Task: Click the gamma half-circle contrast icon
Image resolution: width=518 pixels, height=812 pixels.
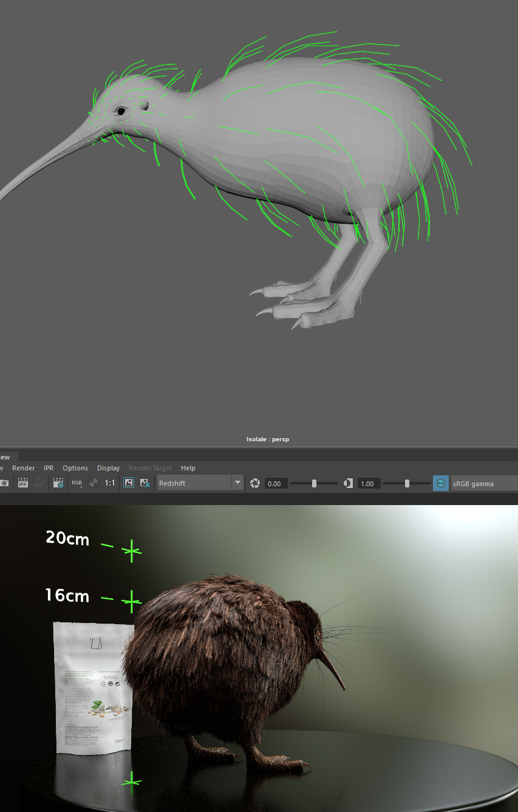Action: pyautogui.click(x=348, y=483)
